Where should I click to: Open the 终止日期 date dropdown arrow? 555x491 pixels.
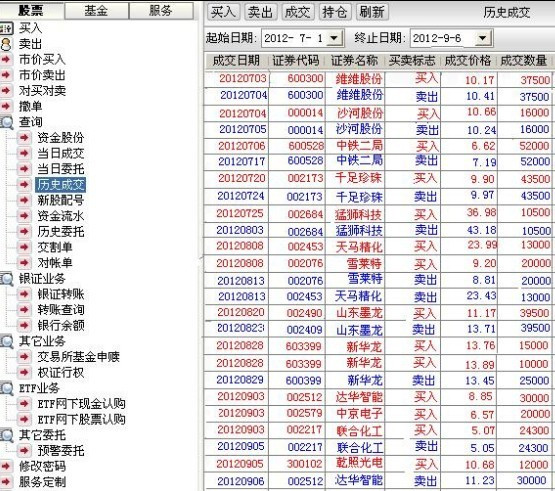pos(482,38)
